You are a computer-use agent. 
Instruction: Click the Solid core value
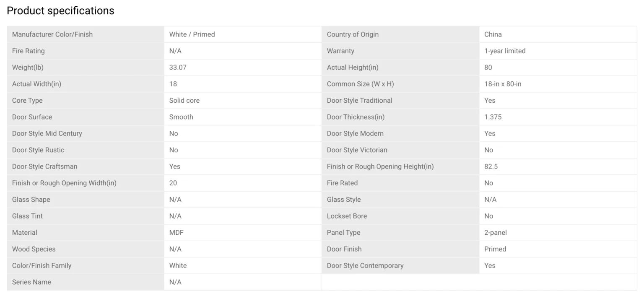[184, 101]
